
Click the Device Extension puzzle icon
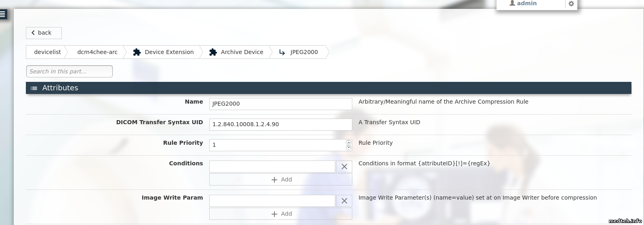tap(137, 52)
